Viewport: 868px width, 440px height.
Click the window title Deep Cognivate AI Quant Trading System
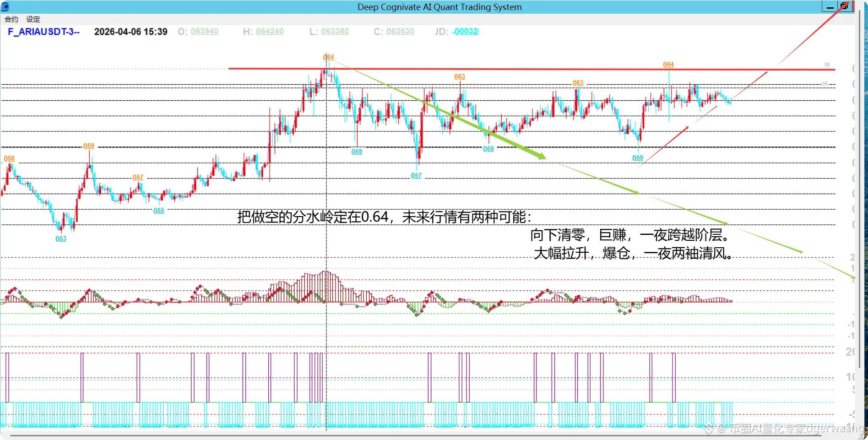click(439, 7)
